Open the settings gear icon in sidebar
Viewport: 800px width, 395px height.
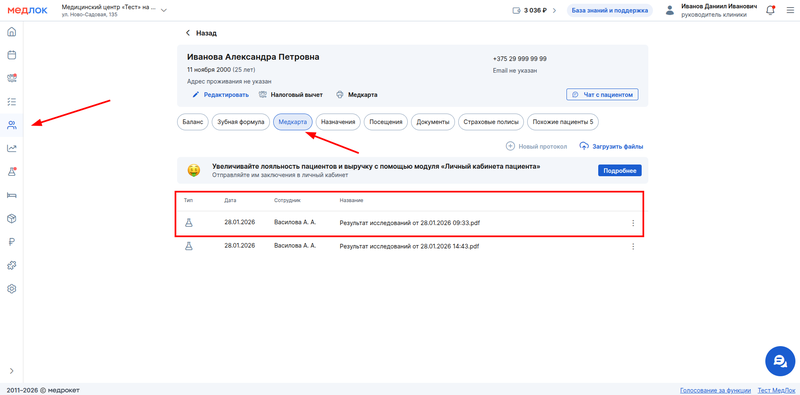coord(12,288)
